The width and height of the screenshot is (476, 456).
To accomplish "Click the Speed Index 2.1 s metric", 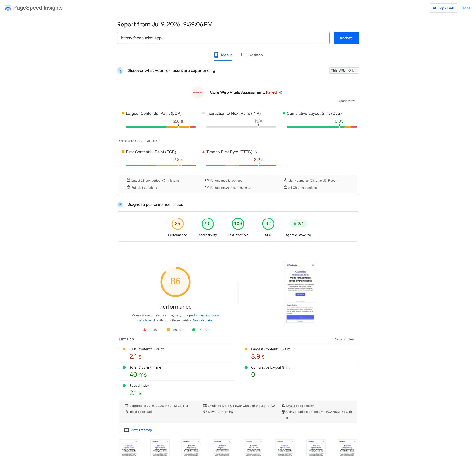I will click(x=177, y=389).
